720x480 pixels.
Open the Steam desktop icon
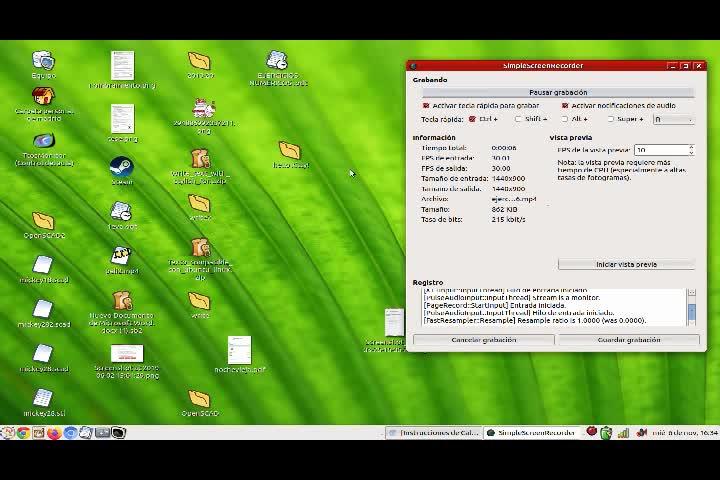[x=121, y=166]
